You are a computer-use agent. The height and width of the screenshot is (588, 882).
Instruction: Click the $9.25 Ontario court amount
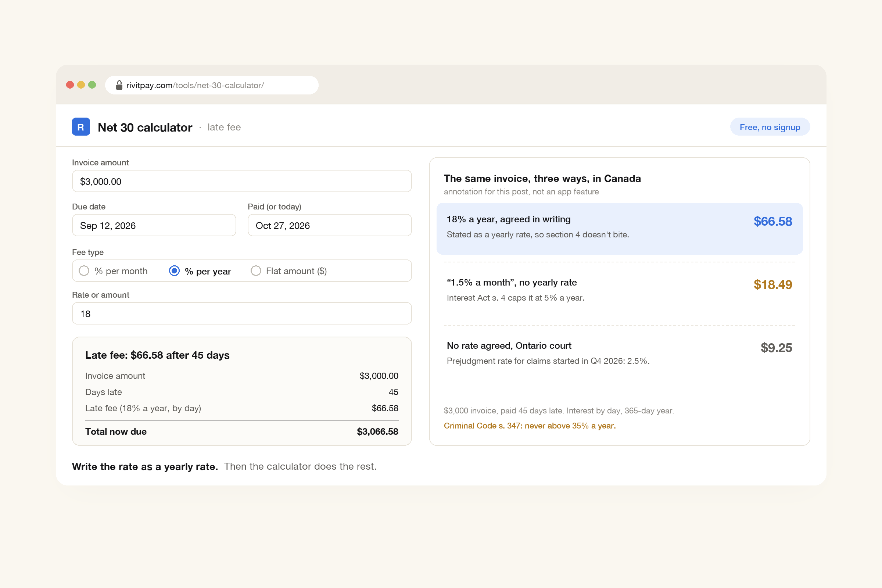pos(776,348)
